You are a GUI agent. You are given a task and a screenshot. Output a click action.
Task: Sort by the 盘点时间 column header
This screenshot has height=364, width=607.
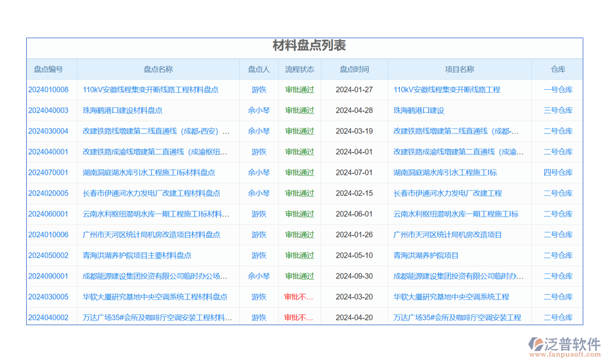pyautogui.click(x=354, y=69)
